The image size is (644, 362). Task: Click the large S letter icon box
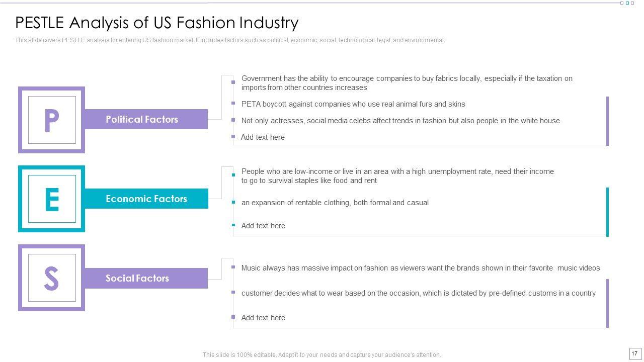pyautogui.click(x=51, y=278)
